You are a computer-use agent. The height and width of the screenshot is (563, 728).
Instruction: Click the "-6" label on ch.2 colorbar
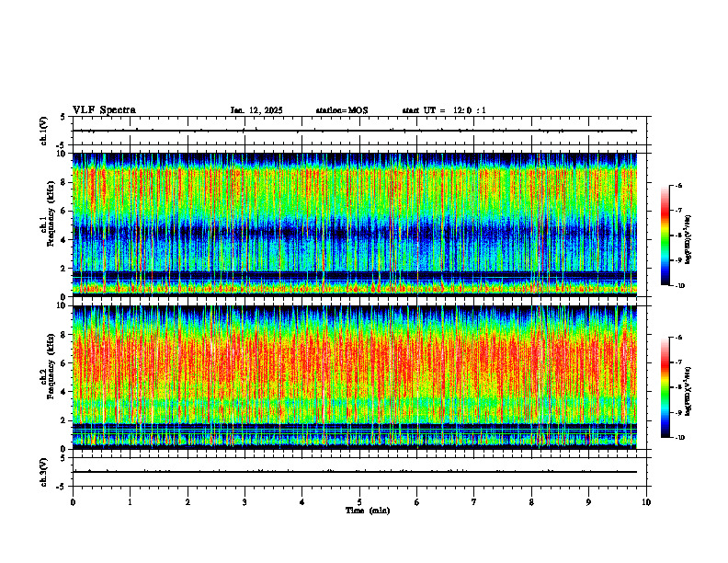(x=678, y=338)
